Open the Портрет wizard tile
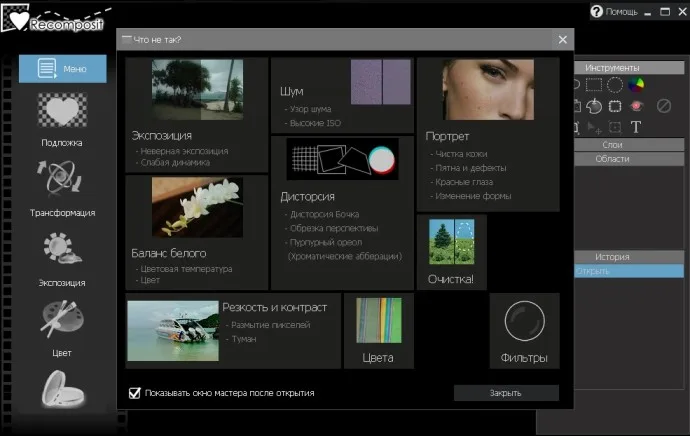 pyautogui.click(x=488, y=134)
